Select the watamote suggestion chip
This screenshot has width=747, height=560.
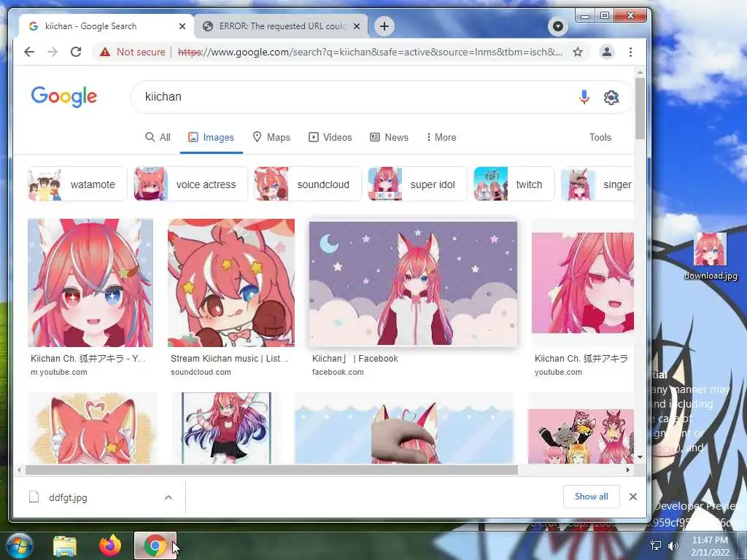[77, 184]
